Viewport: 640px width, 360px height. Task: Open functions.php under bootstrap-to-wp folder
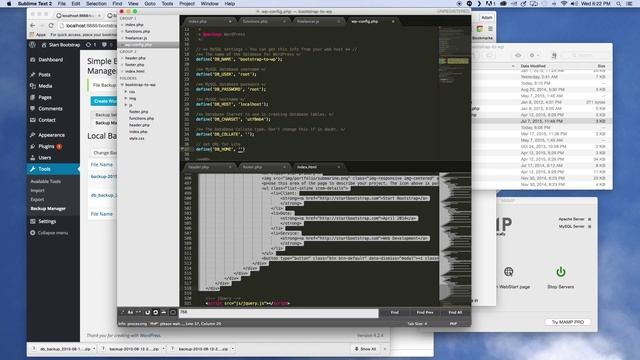tap(141, 118)
